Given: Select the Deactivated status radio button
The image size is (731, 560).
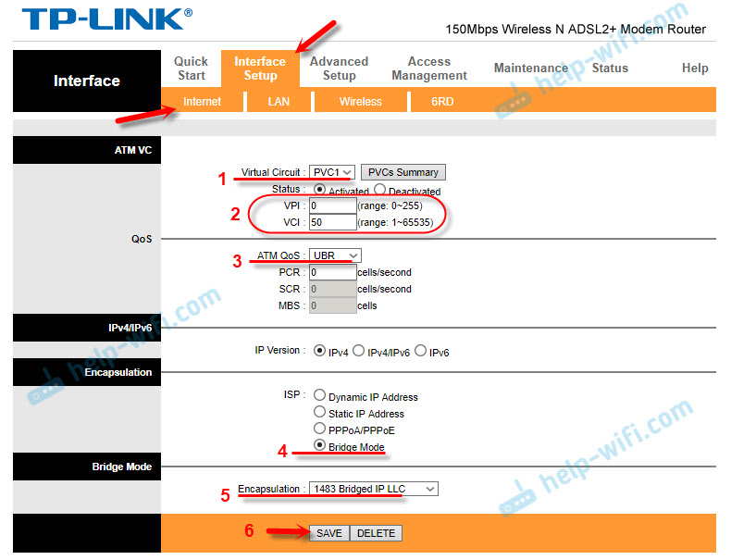Looking at the screenshot, I should coord(380,190).
